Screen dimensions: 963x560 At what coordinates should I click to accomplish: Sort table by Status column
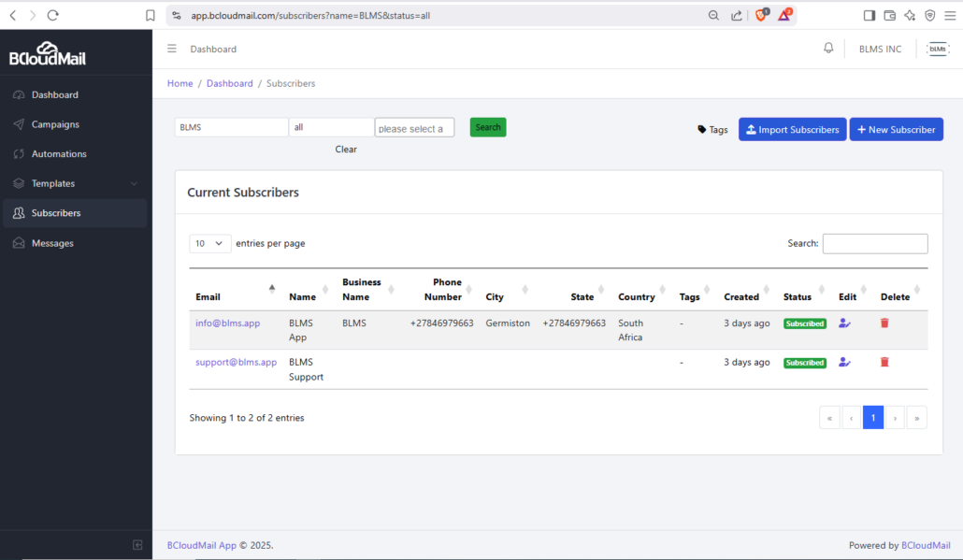point(805,289)
